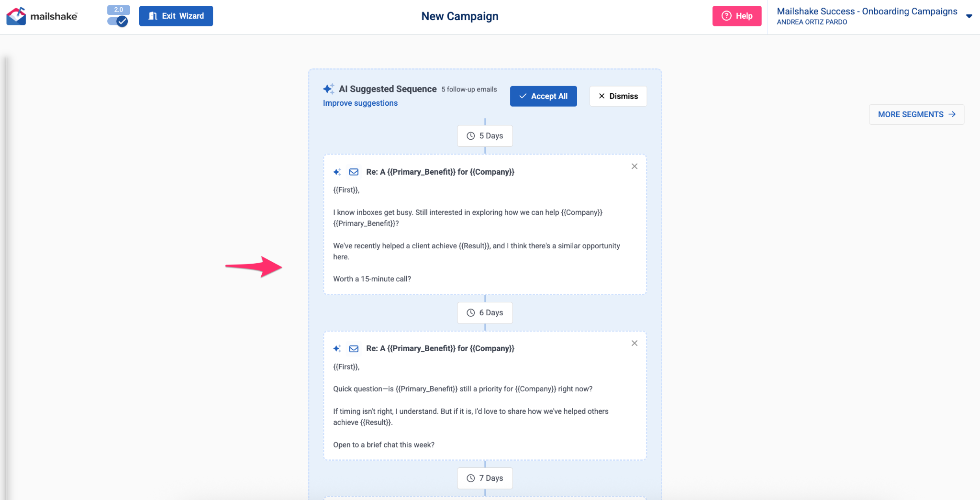Remove the first suggested follow-up email (X)
The width and height of the screenshot is (980, 500).
(635, 167)
